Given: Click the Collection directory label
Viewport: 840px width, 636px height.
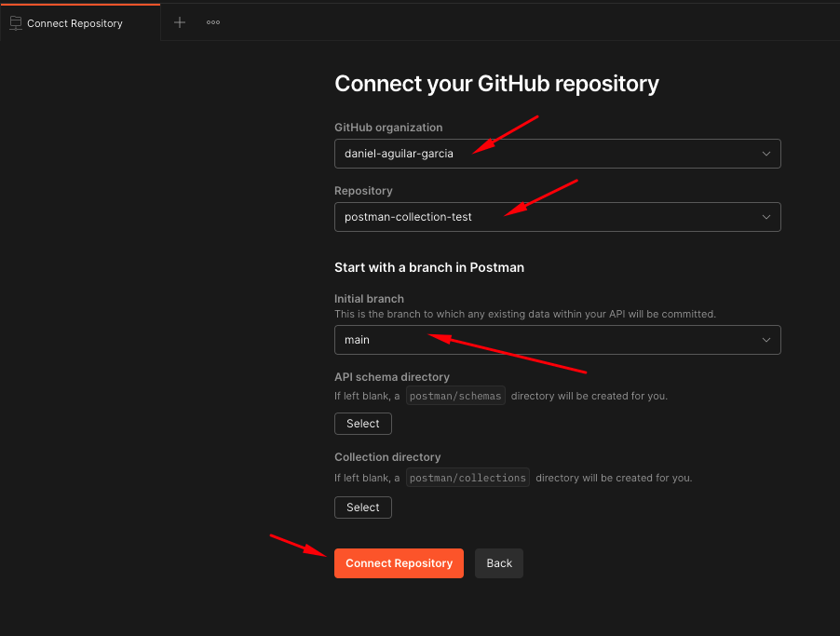Looking at the screenshot, I should pos(387,457).
